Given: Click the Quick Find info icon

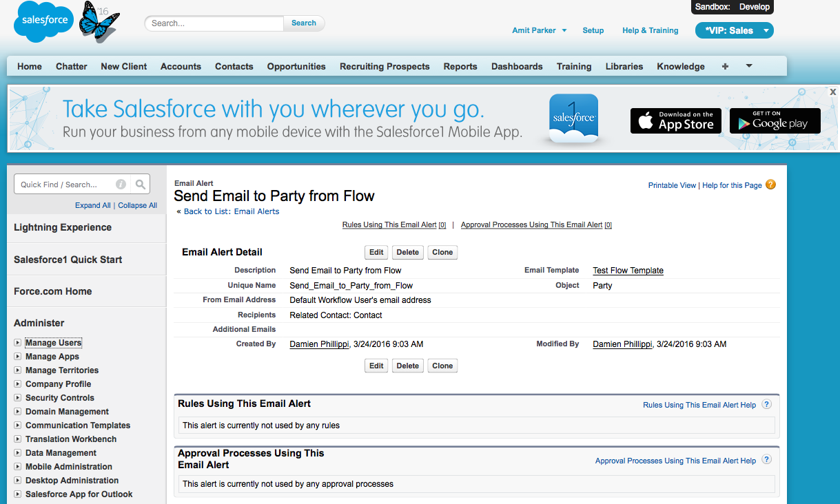Looking at the screenshot, I should [121, 185].
